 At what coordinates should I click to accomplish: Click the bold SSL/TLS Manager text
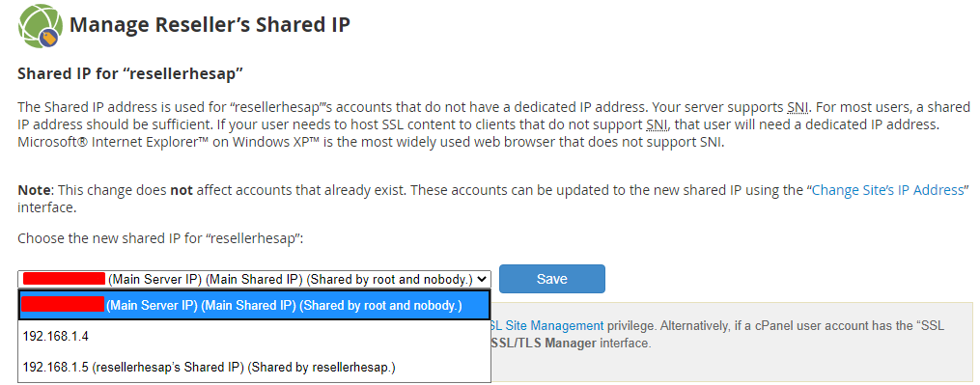(544, 344)
